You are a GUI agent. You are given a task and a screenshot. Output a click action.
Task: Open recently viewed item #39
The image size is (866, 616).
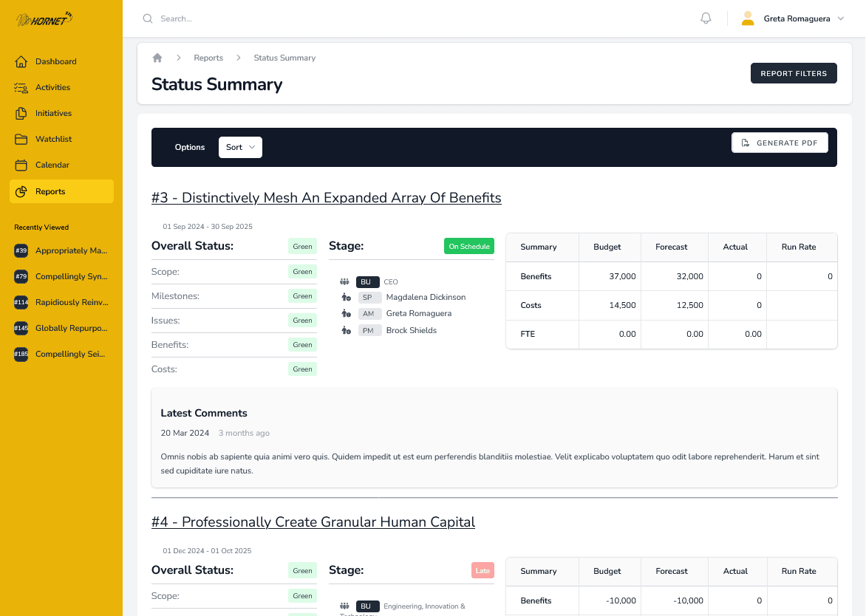[61, 250]
